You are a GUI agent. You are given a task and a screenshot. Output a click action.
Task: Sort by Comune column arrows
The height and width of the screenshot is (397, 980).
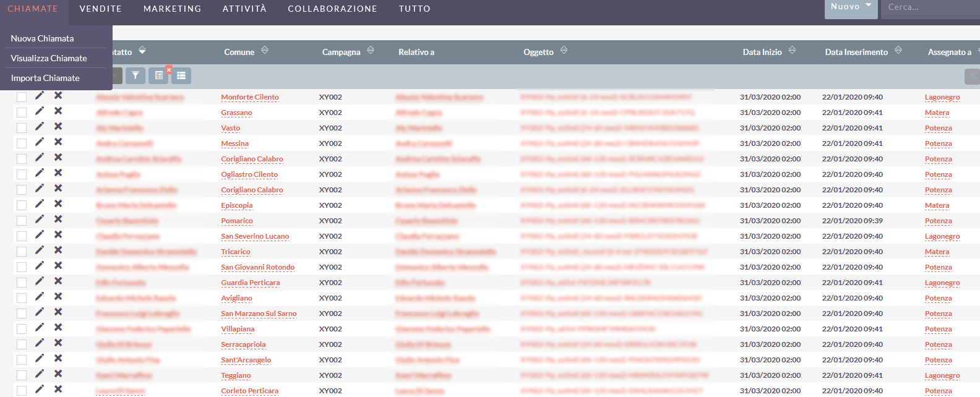coord(265,50)
